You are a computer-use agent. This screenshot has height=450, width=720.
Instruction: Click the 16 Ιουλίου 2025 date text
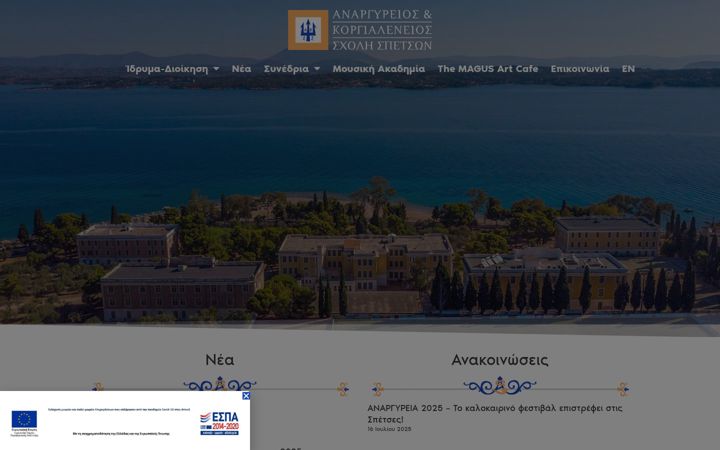tap(389, 429)
